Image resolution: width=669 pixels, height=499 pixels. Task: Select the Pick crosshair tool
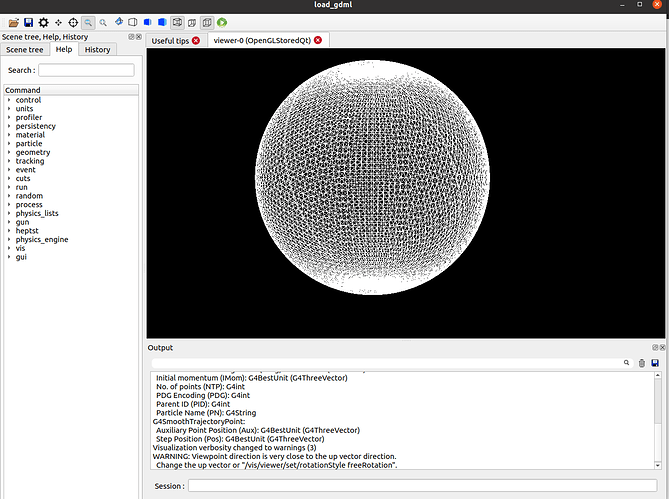[x=73, y=23]
